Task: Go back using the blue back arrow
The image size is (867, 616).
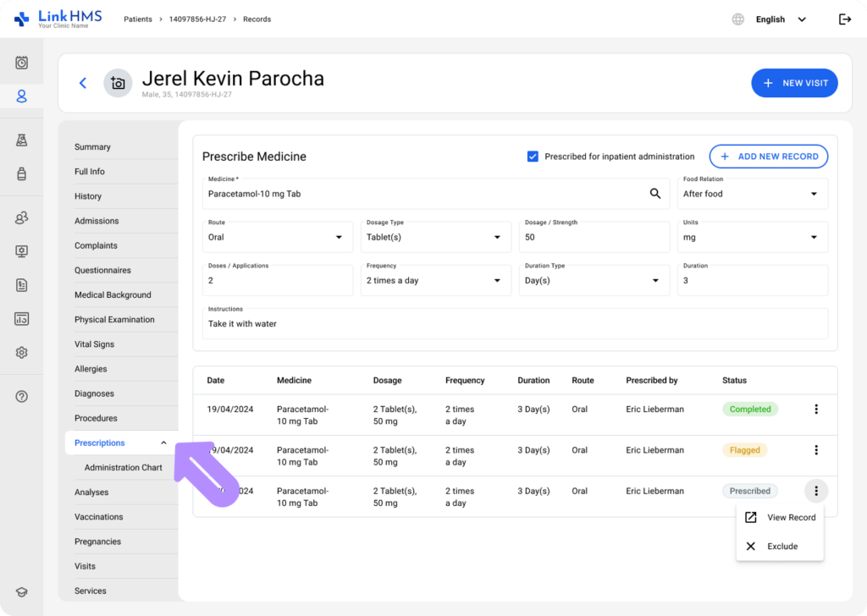Action: tap(83, 83)
